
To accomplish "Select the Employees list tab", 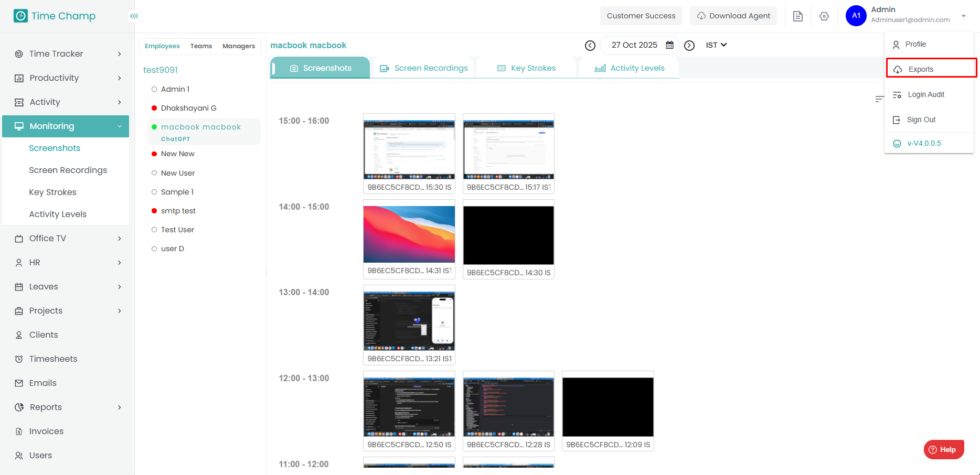I will tap(162, 46).
